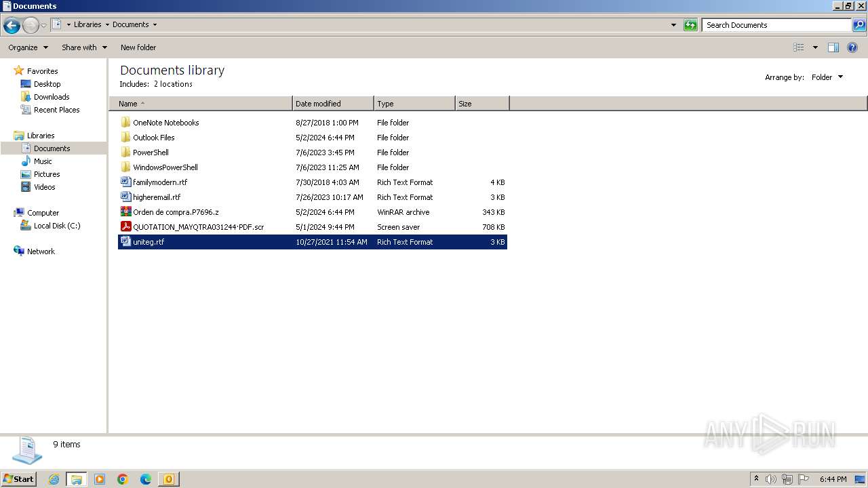
Task: Click the search magnifier icon
Action: point(859,25)
